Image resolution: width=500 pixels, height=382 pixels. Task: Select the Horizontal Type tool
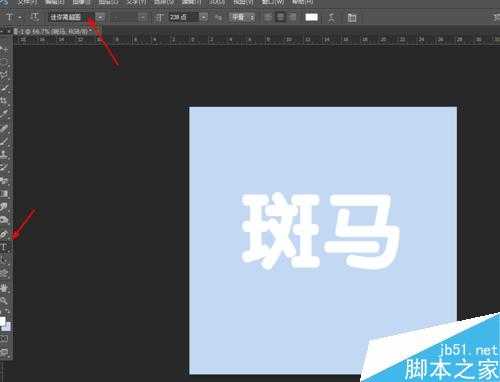point(4,247)
